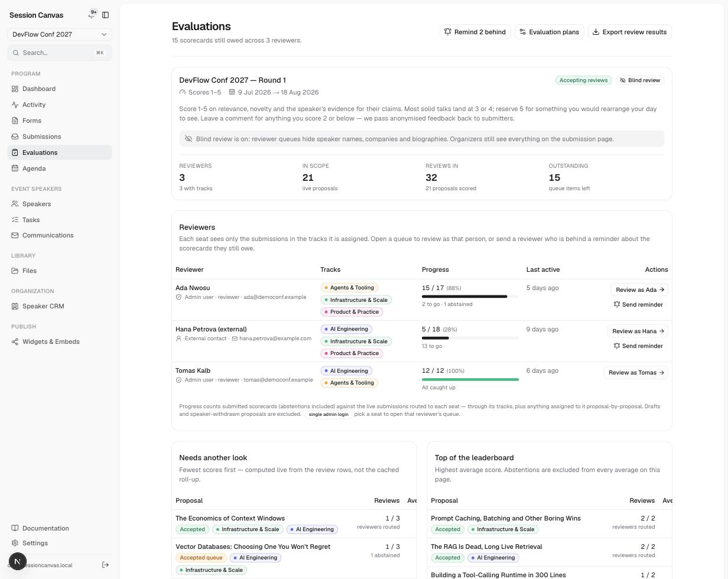Open Building a Tool-Calling Runtime in 300 Lines
The image size is (728, 579).
(498, 575)
